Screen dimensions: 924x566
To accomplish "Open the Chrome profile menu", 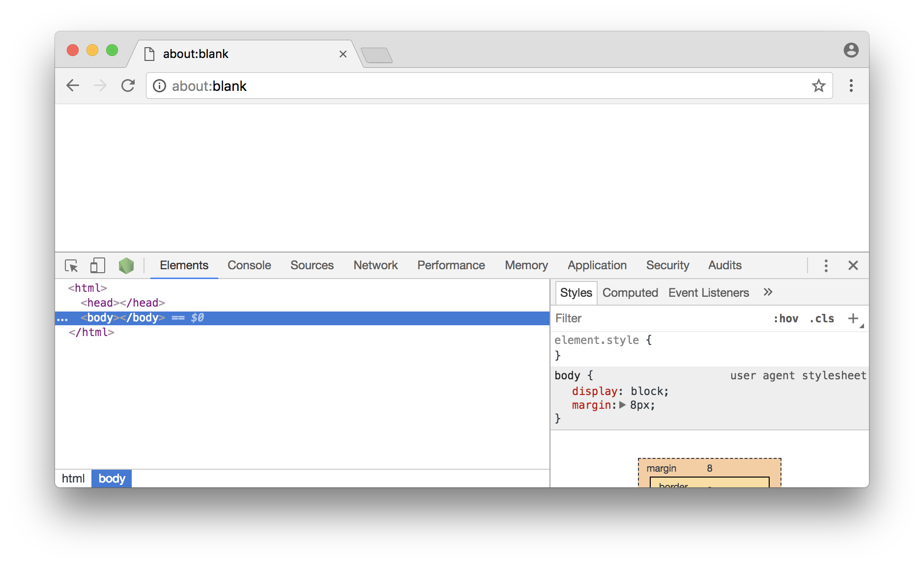I will pos(851,50).
